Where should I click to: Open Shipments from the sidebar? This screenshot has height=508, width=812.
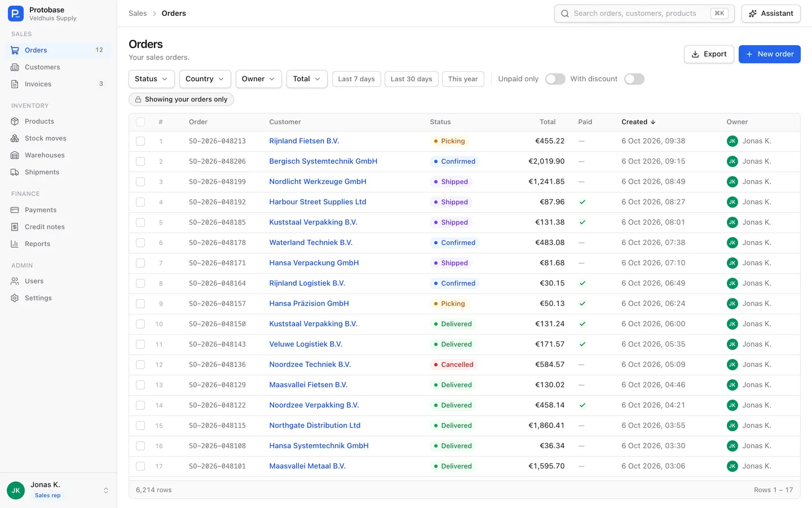pyautogui.click(x=59, y=172)
